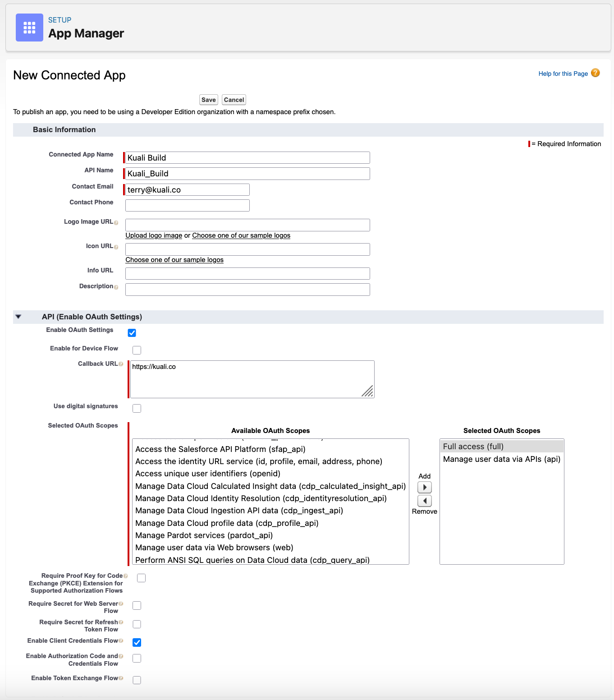Click Choose one of our sample logos
The height and width of the screenshot is (700, 614).
174,259
